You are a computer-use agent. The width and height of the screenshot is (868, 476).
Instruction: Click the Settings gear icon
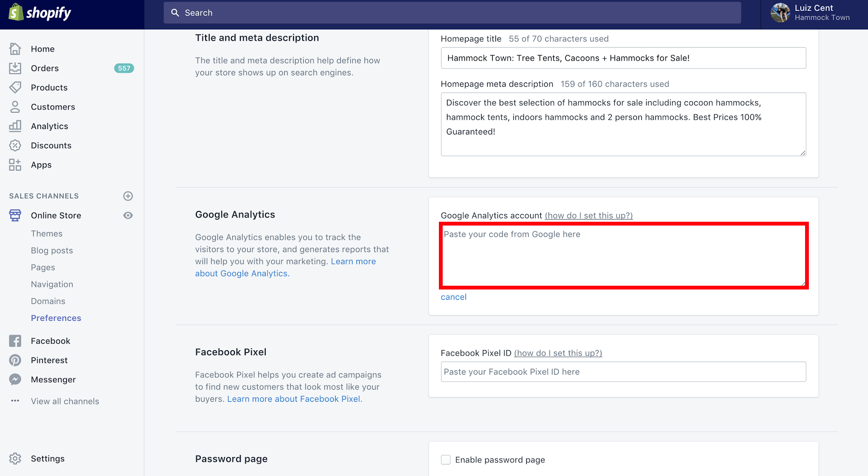(15, 459)
